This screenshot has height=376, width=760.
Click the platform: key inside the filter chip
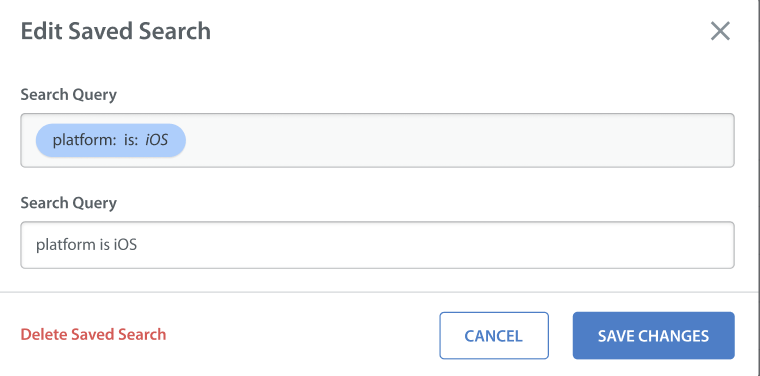84,141
